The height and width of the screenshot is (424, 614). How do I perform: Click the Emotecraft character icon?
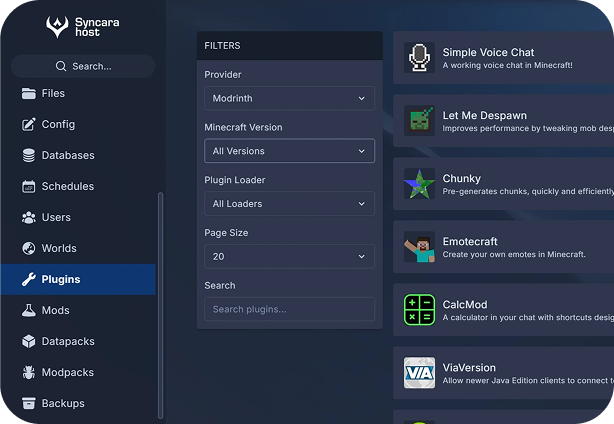point(419,247)
